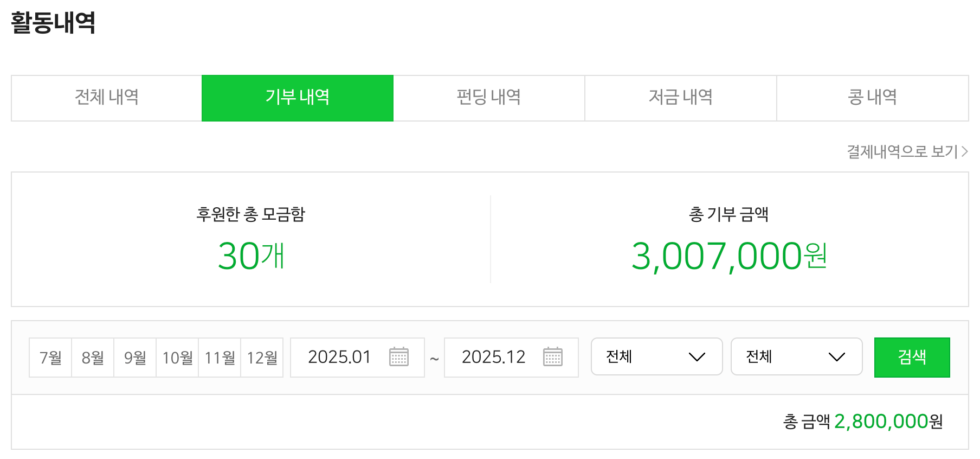Click the chevron next to 결제내역으로 보기

click(x=965, y=151)
